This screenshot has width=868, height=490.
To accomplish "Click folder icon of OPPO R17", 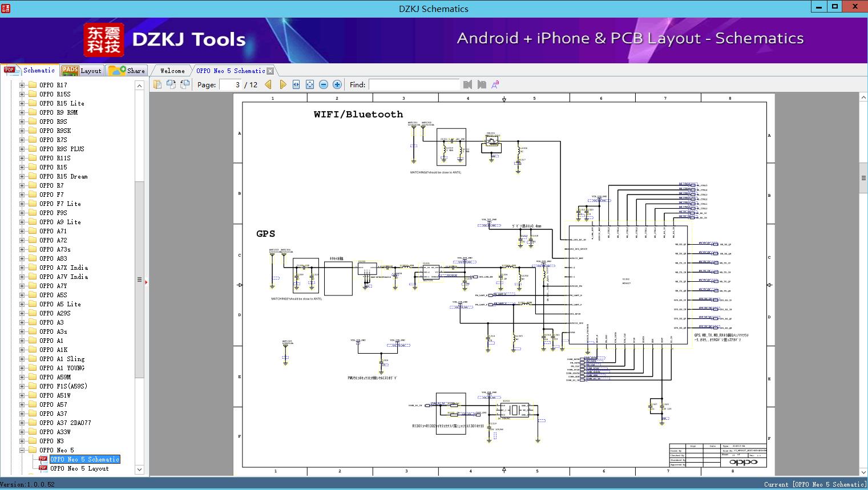I will coord(33,85).
